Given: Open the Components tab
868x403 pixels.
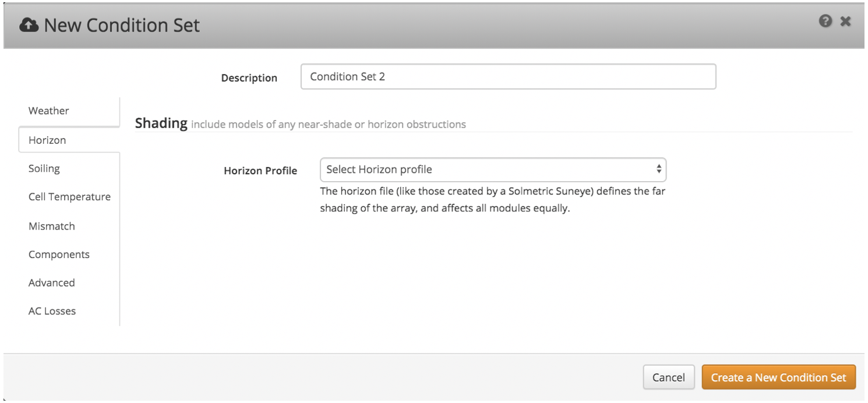Looking at the screenshot, I should [x=59, y=254].
